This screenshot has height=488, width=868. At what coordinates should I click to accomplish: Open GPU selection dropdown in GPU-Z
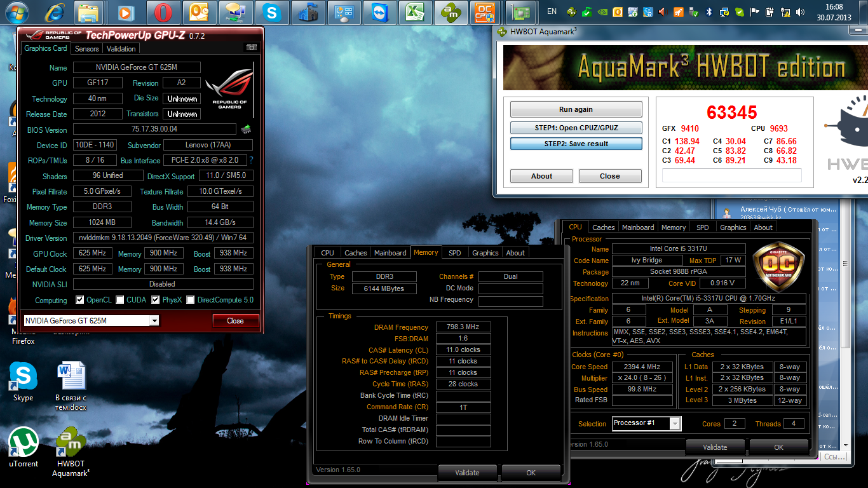154,321
